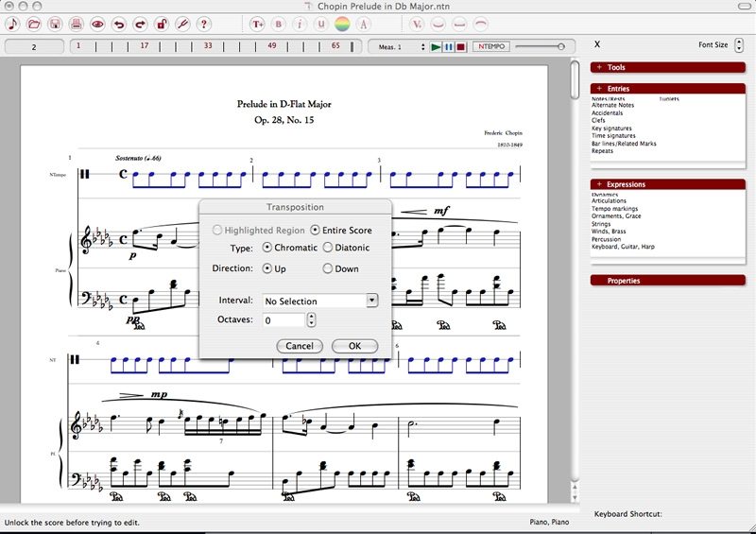The image size is (756, 534).
Task: Select Keyboard, Guitar, Harp entry
Action: tap(623, 247)
